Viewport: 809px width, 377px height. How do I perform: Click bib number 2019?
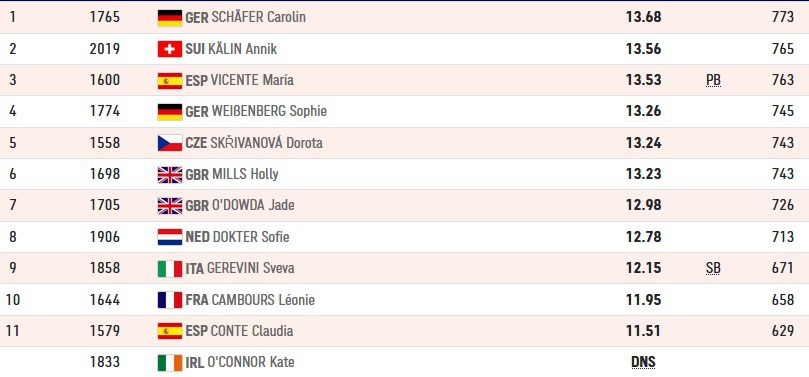pos(105,49)
